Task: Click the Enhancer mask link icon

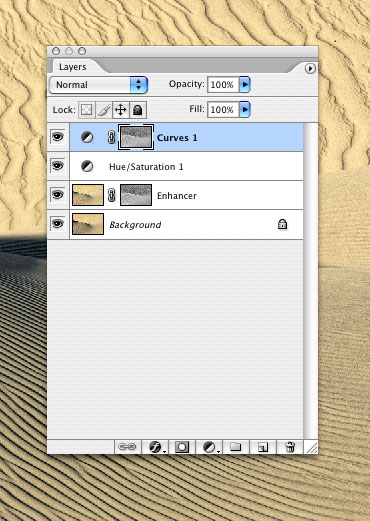Action: tap(112, 195)
